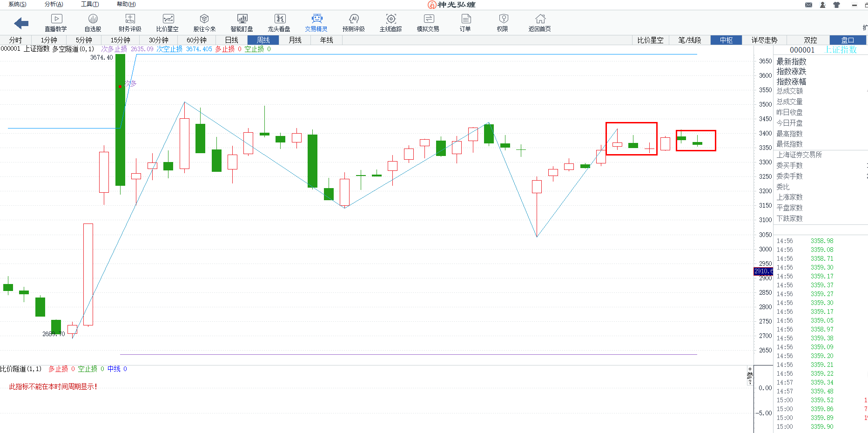
Task: Toggle the 笔/线段 overlay on chart
Action: [x=689, y=40]
